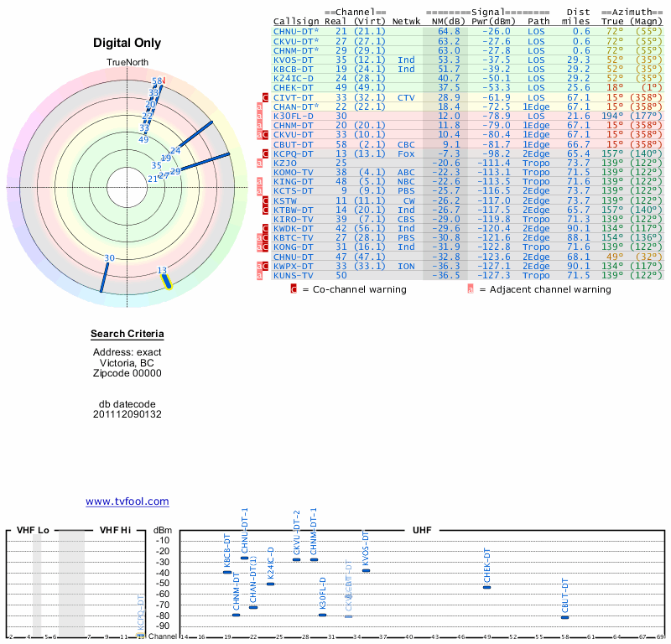Click channel 30 on the radar plot
Screen dimensions: 671x644
click(x=110, y=258)
